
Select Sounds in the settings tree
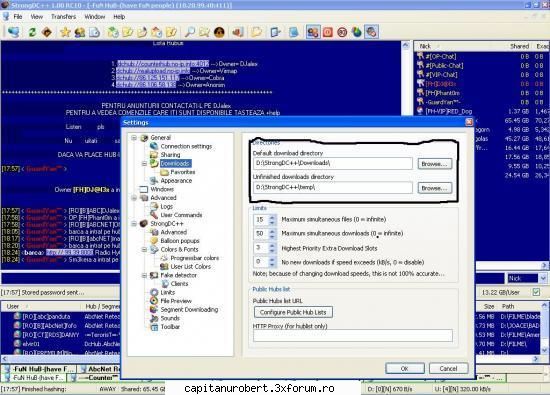(170, 319)
